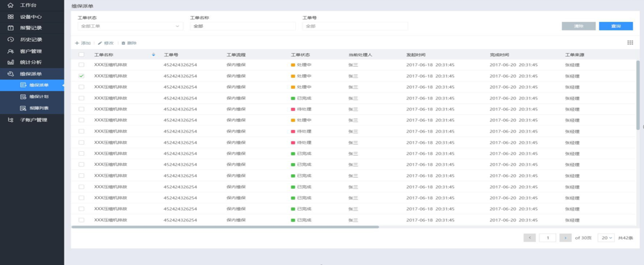644x265 pixels.
Task: Click the 历史记录 clock icon
Action: click(x=10, y=39)
